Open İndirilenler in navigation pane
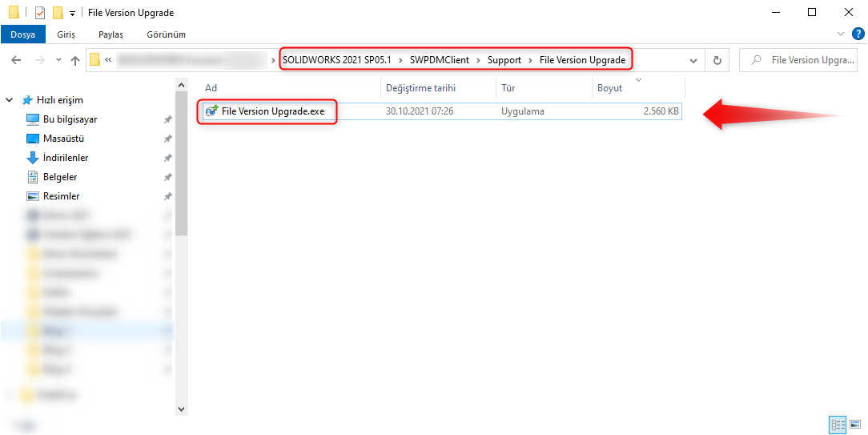The image size is (868, 435). click(66, 158)
